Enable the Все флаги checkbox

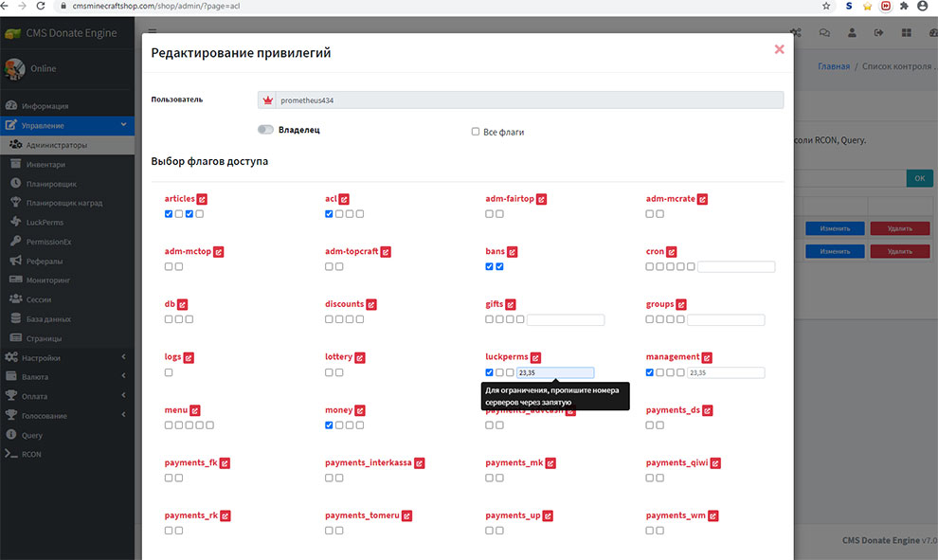click(x=476, y=132)
